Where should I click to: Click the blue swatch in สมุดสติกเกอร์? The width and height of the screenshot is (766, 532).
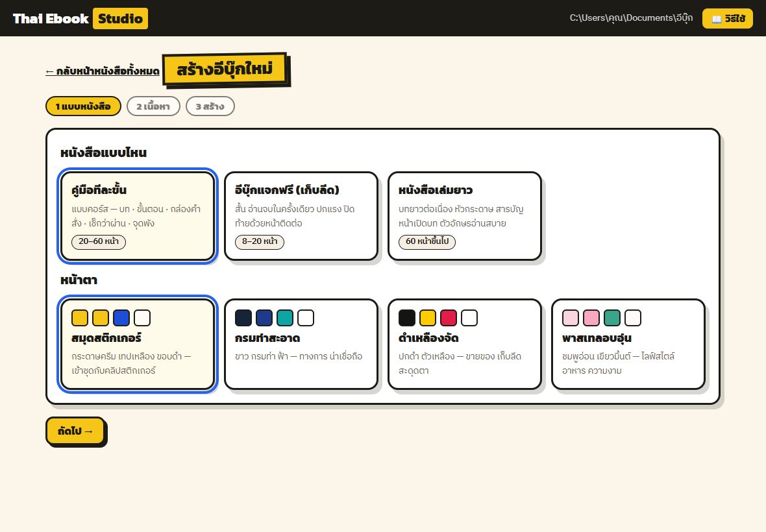(121, 318)
